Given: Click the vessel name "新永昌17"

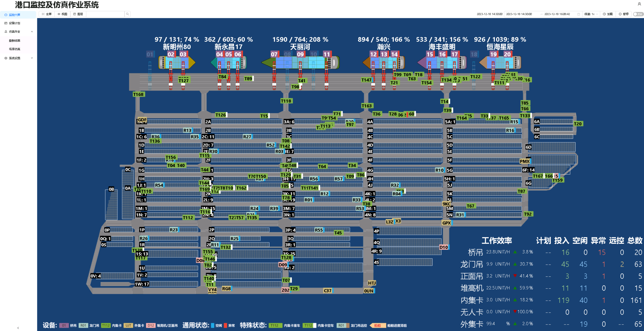Looking at the screenshot, I should pyautogui.click(x=228, y=47).
